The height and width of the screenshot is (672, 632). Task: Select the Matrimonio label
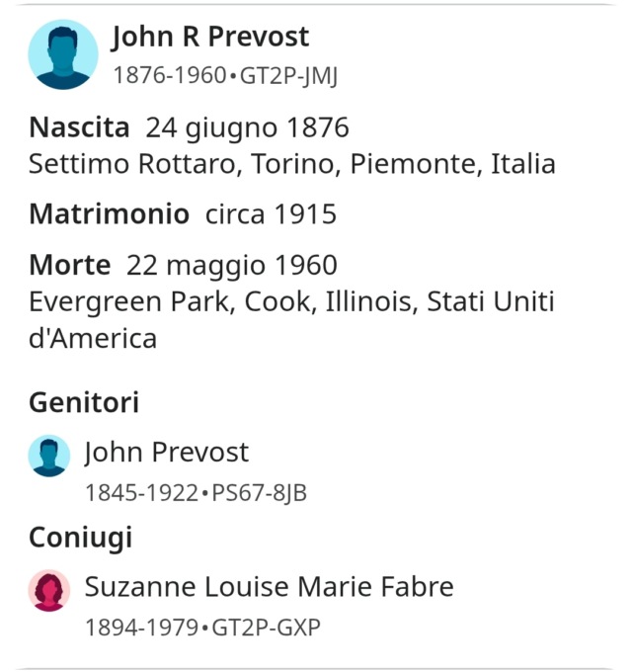[x=110, y=213]
